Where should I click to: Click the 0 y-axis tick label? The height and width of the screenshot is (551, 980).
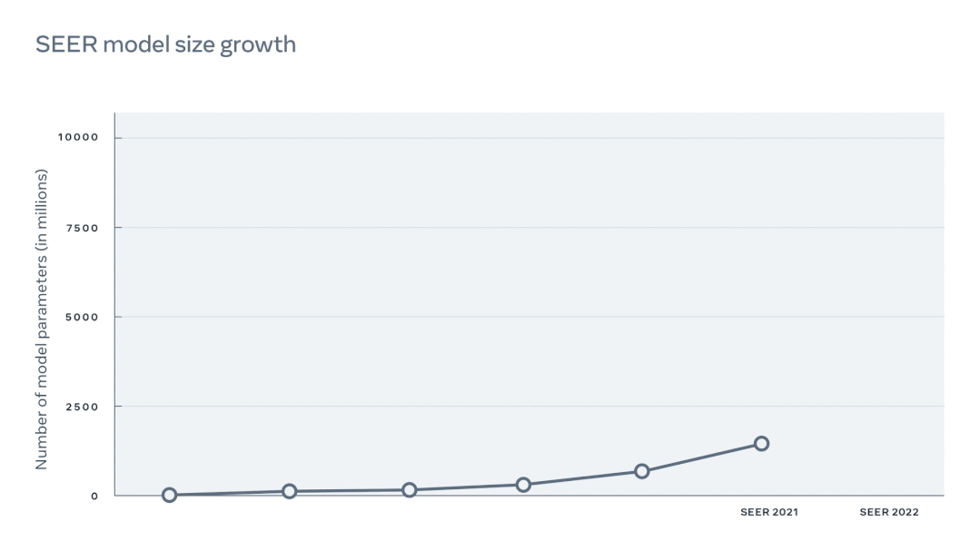94,496
